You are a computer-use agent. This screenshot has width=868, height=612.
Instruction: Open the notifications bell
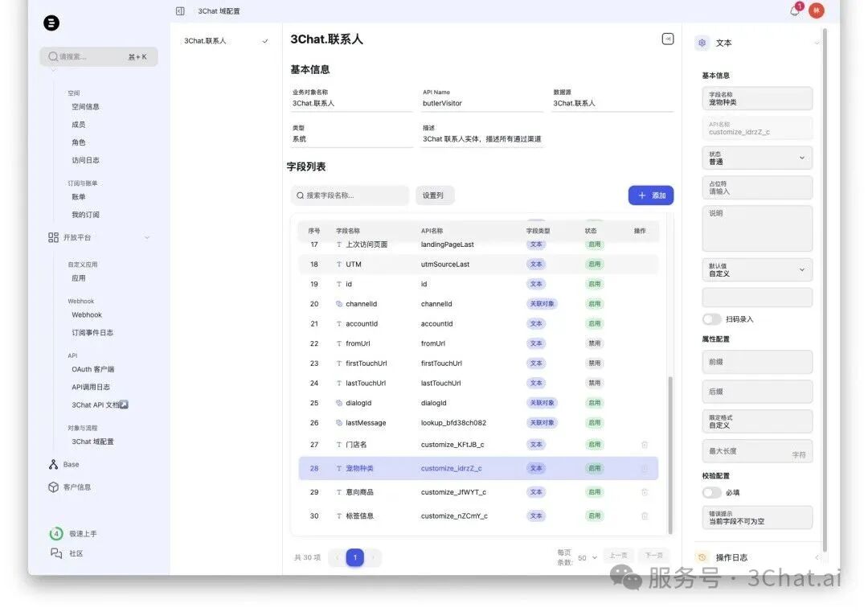795,10
